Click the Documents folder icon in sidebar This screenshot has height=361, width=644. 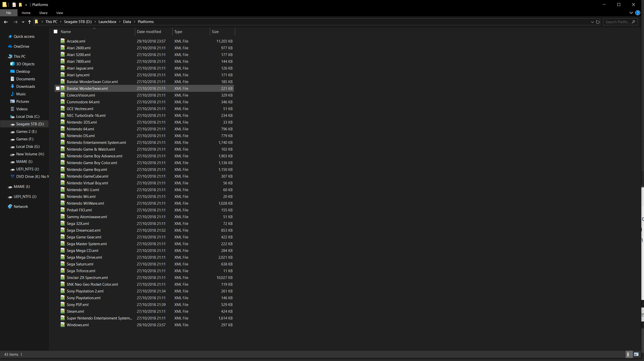click(12, 79)
